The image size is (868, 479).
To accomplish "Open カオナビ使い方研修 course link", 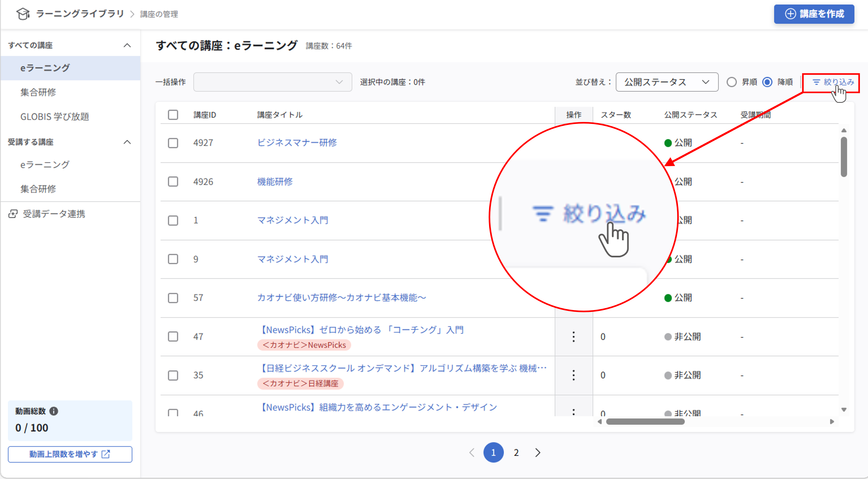I will click(342, 298).
